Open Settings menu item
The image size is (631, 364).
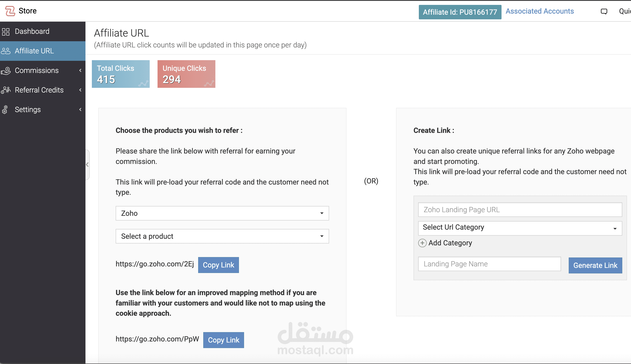point(43,109)
